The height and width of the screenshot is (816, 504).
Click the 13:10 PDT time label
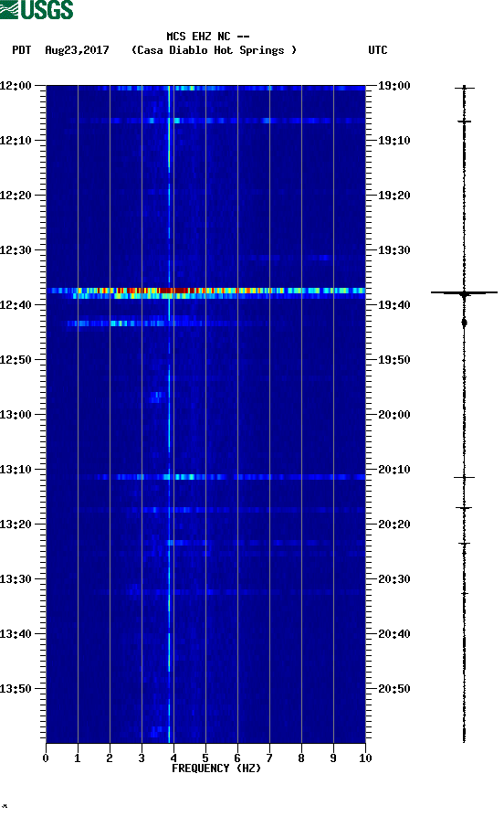pos(16,470)
